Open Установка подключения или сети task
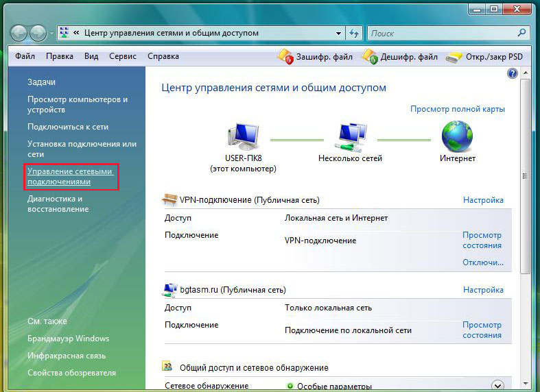The width and height of the screenshot is (540, 392). pos(82,149)
